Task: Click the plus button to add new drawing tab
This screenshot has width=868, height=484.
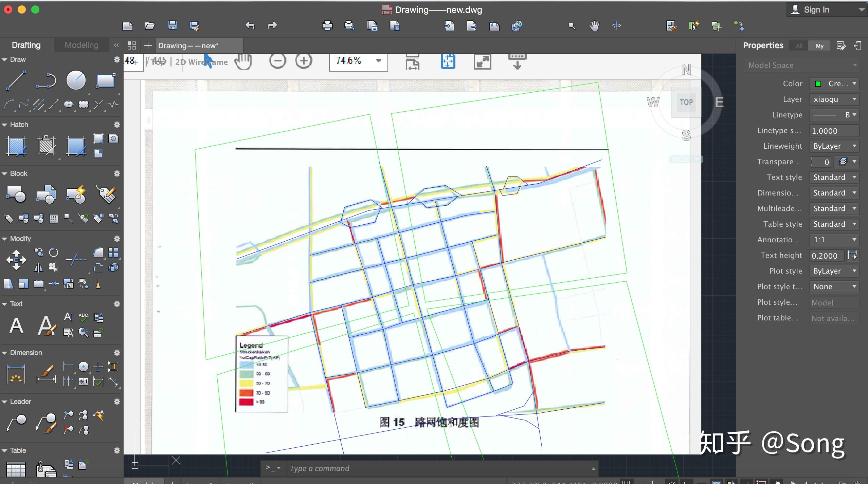Action: 148,45
